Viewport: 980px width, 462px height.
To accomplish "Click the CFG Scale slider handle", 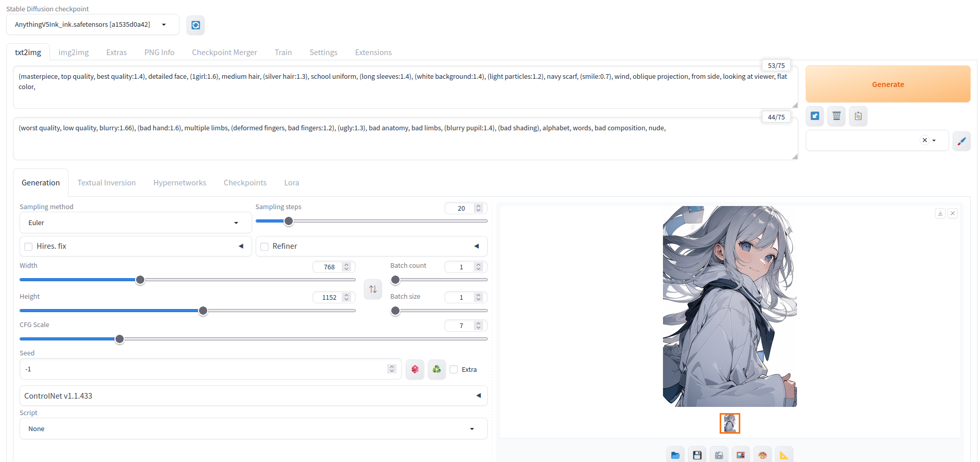I will 120,339.
